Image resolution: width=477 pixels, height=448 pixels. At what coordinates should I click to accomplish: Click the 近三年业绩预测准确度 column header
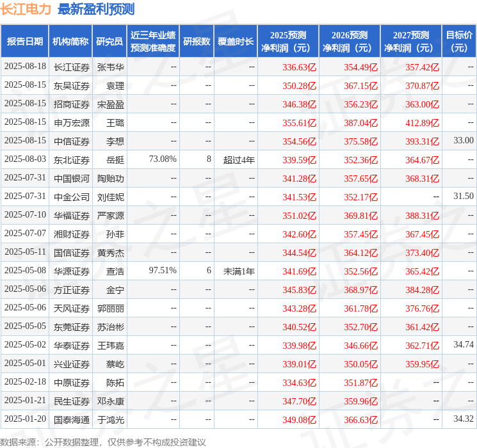(x=153, y=42)
